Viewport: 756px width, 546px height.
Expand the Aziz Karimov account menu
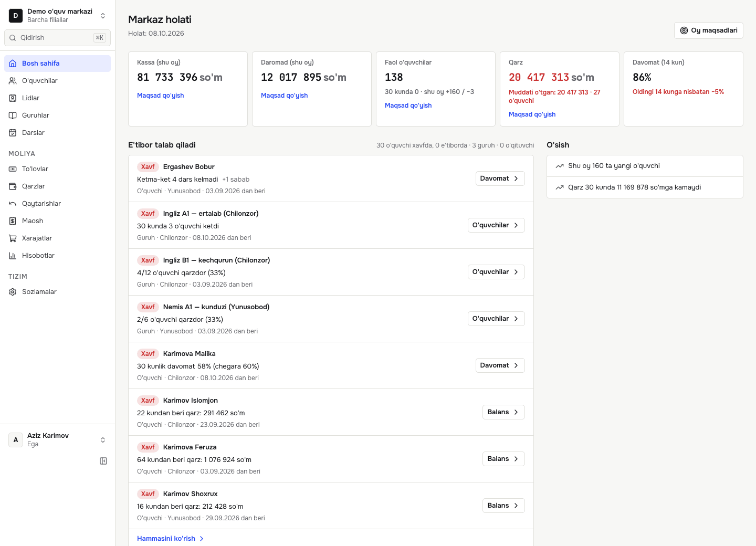click(x=58, y=440)
